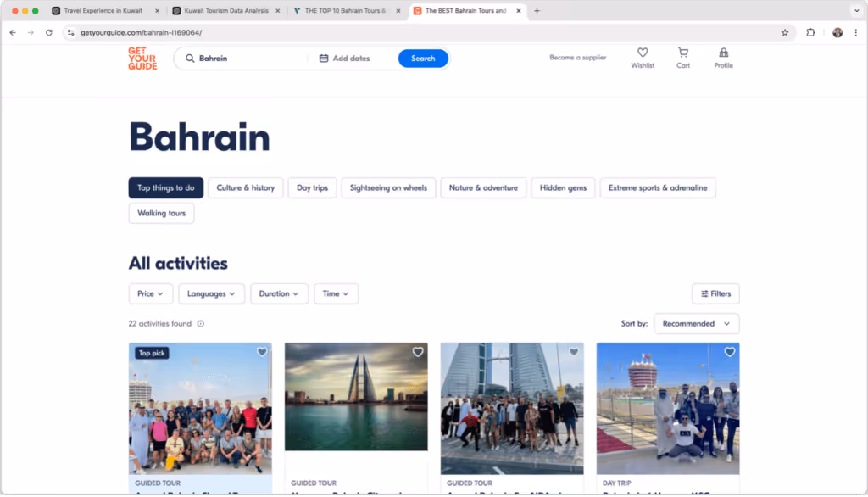The width and height of the screenshot is (868, 497).
Task: Open the Recommended sort dropdown
Action: (697, 324)
